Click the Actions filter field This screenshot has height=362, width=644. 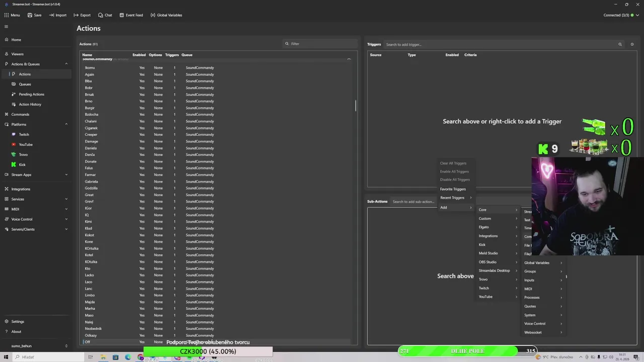[320, 44]
